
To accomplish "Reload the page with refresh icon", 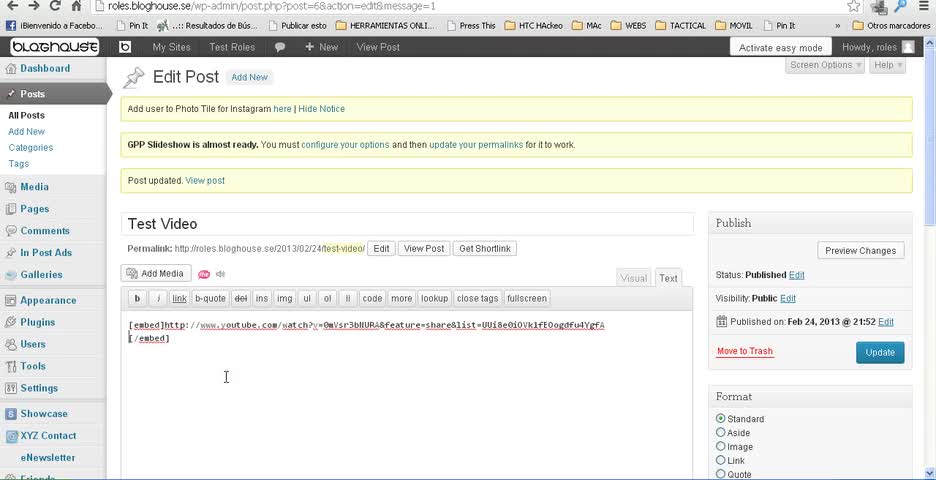I will (55, 6).
